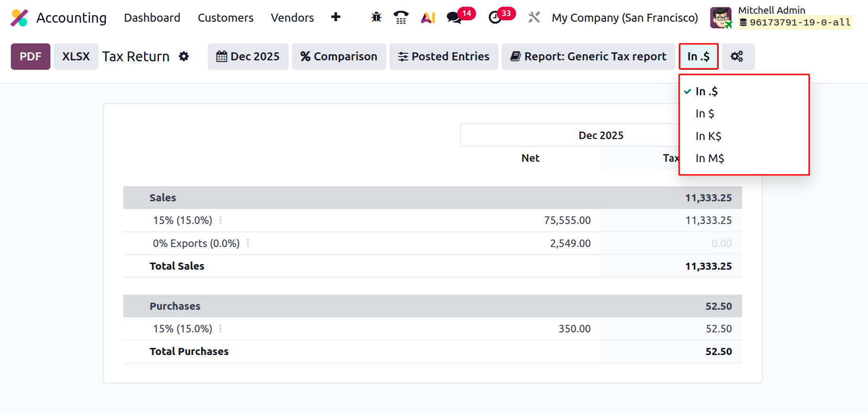868x413 pixels.
Task: Open the Customers menu
Action: [226, 17]
